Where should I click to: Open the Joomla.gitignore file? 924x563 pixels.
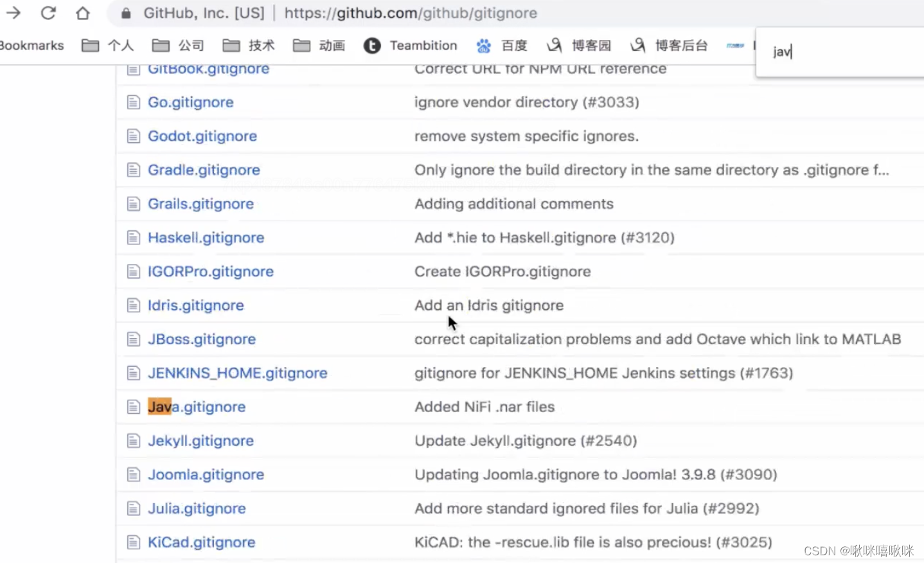pos(206,475)
